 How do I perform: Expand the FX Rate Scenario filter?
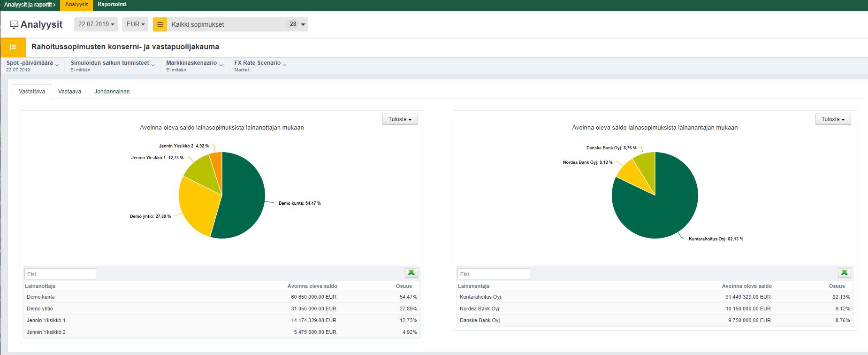260,66
